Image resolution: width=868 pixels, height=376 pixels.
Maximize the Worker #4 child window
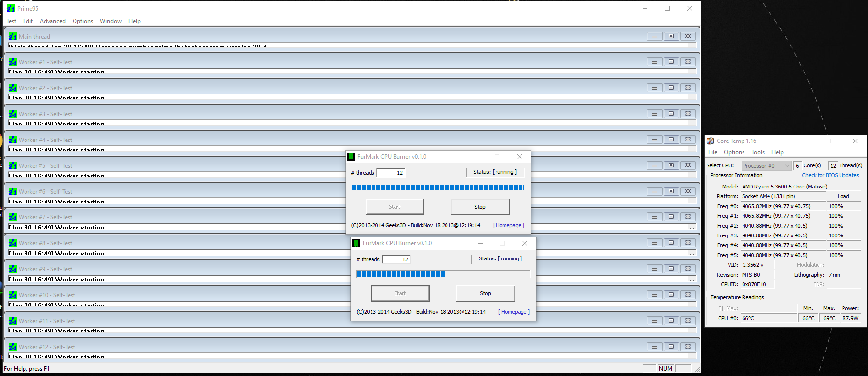[x=671, y=140]
